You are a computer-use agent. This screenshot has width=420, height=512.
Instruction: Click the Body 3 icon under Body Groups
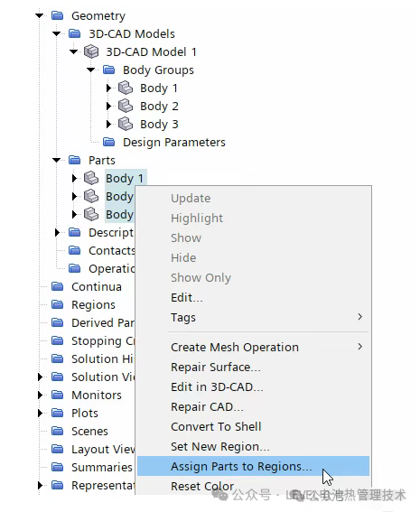click(x=125, y=124)
